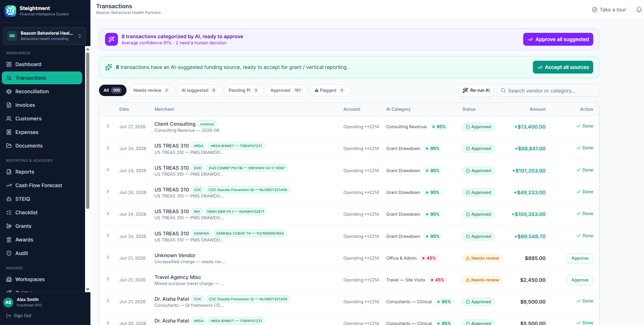Screen dimensions: 644x325
Task: Click Accept all sources button
Action: (563, 67)
